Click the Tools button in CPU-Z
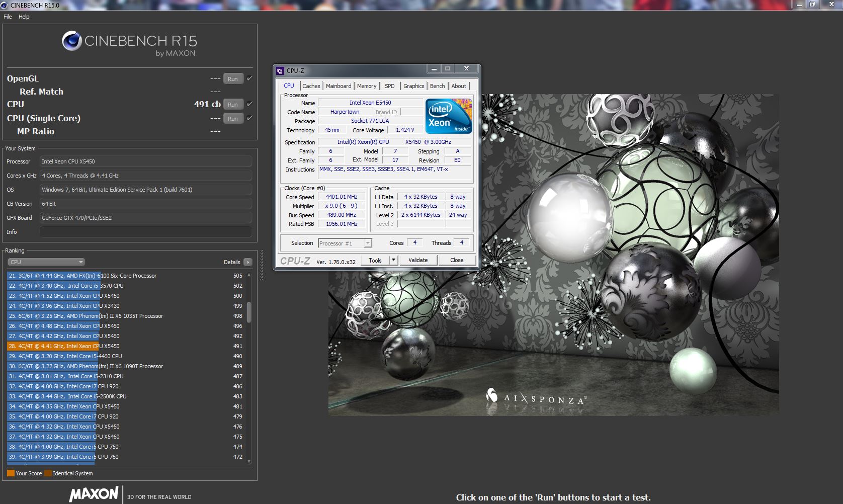 pos(375,260)
